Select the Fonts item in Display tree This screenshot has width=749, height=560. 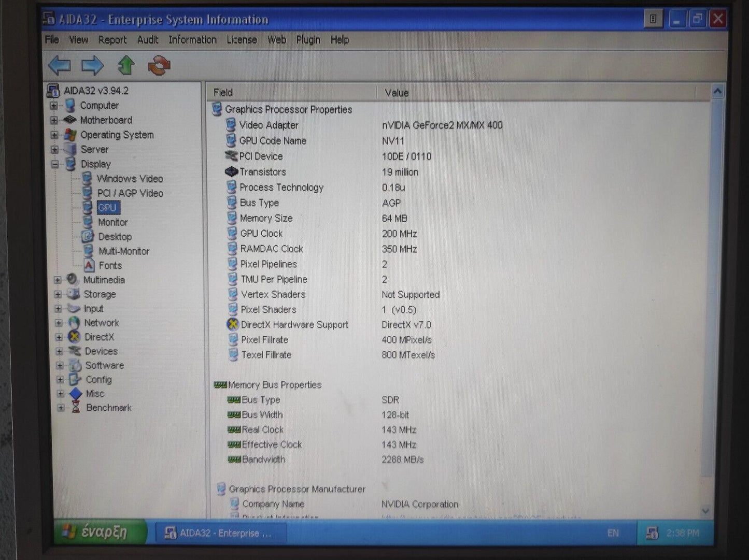pos(110,265)
